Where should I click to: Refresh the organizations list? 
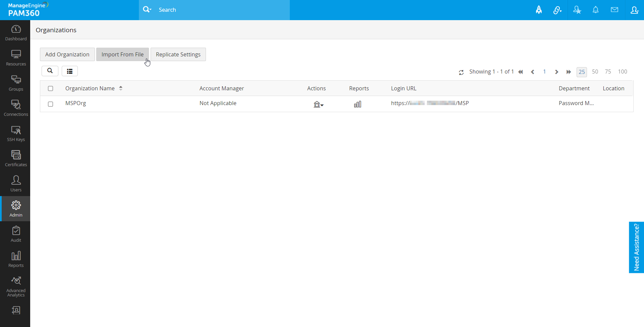pyautogui.click(x=461, y=72)
